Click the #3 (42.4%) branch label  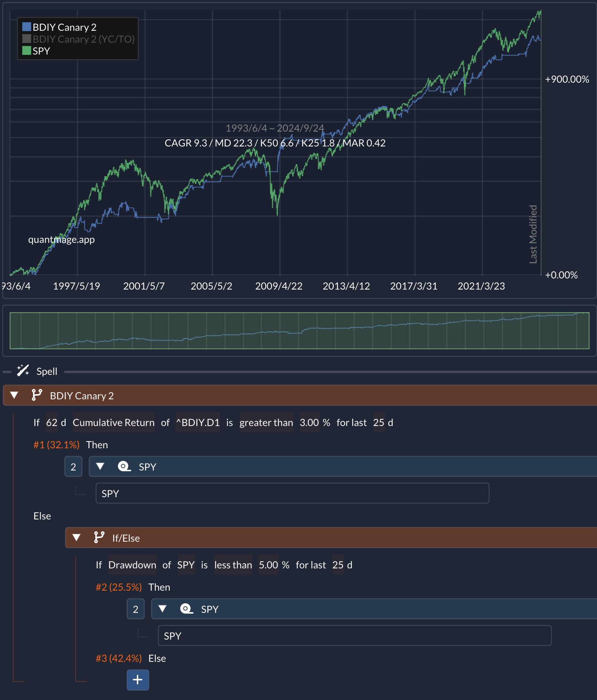click(x=119, y=658)
